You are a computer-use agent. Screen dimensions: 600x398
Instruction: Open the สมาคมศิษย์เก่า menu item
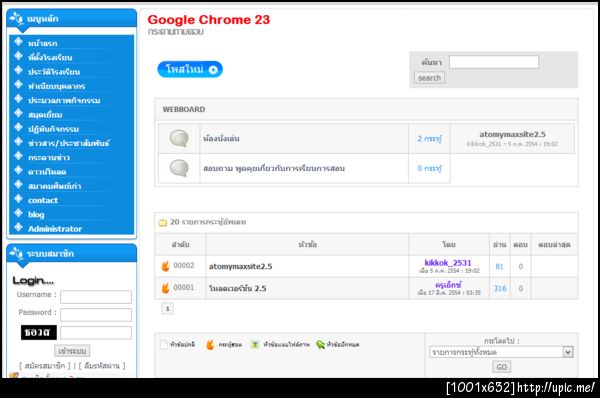[55, 186]
